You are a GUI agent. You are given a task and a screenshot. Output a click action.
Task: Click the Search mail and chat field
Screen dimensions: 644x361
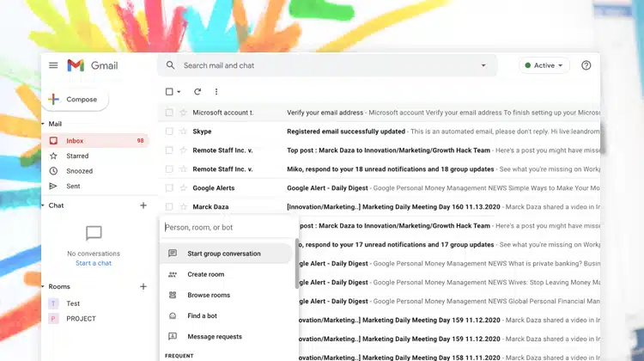click(329, 65)
